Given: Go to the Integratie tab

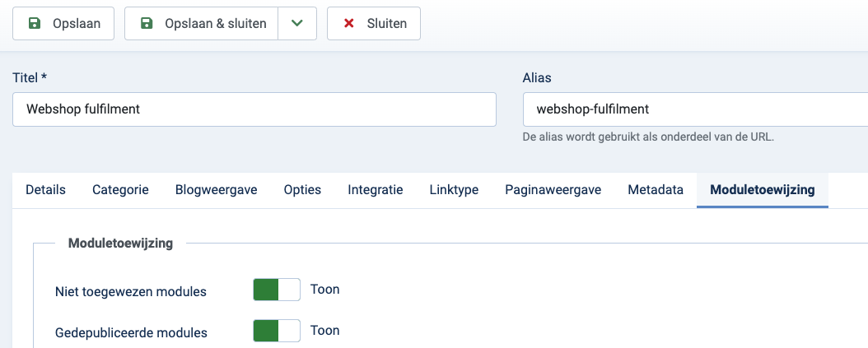Looking at the screenshot, I should [x=376, y=190].
